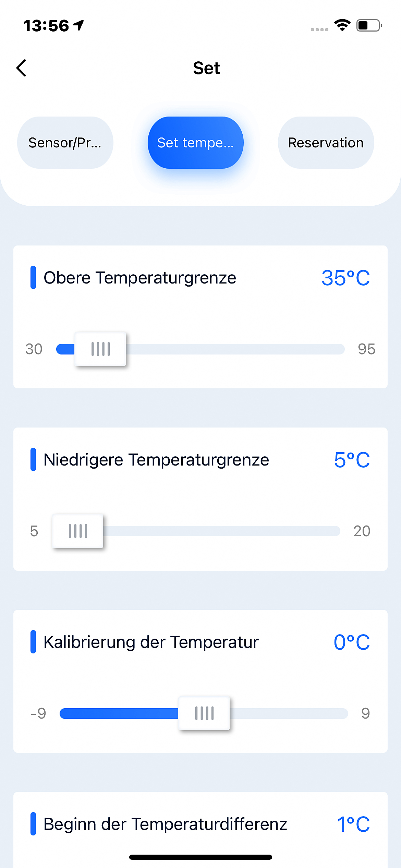Tap the 35°C upper limit value
The width and height of the screenshot is (401, 868).
pos(345,278)
